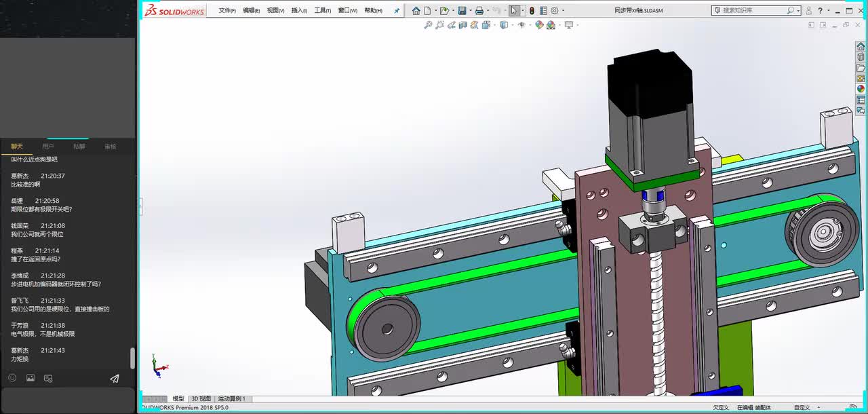Open the 工具(T) menu
Viewport: 868px width, 414px height.
[322, 10]
